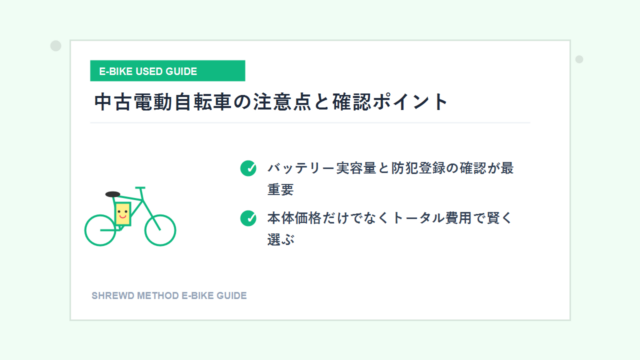Click the title 中古電動自転車の注意点と確認ポイント
The height and width of the screenshot is (360, 640).
(271, 102)
